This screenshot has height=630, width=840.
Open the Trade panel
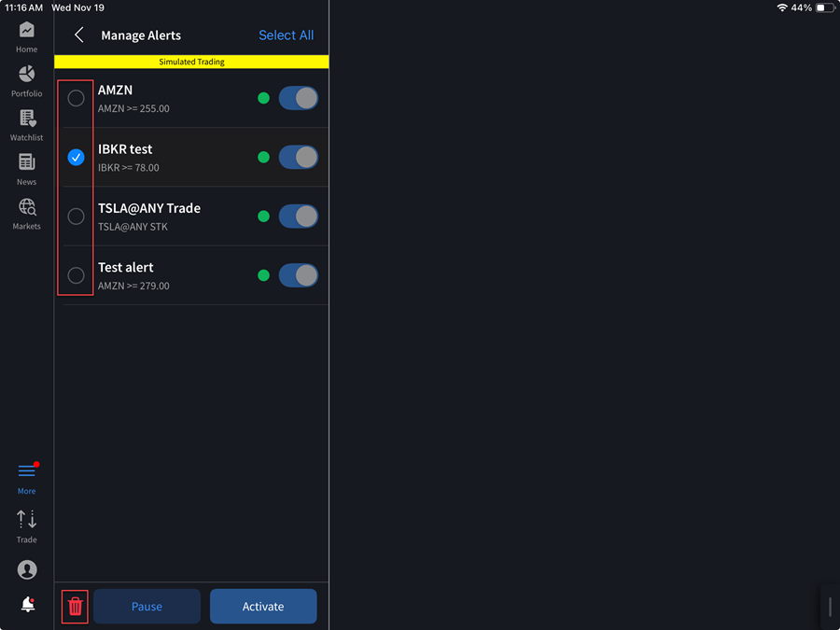[x=26, y=525]
